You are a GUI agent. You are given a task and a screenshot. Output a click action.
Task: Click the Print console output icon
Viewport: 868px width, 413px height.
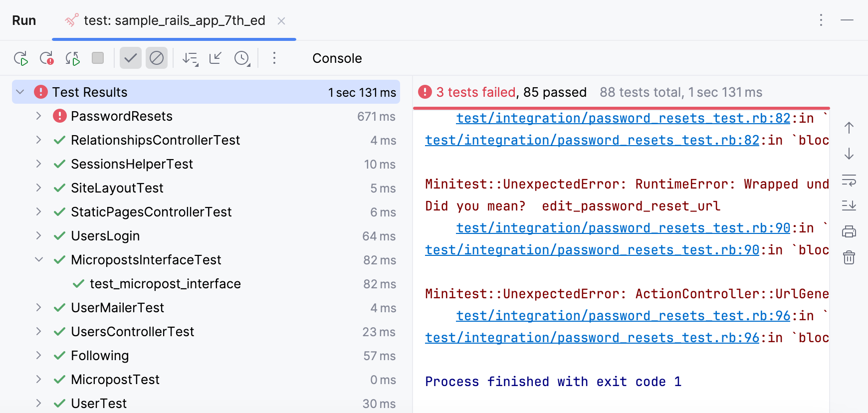click(x=849, y=231)
